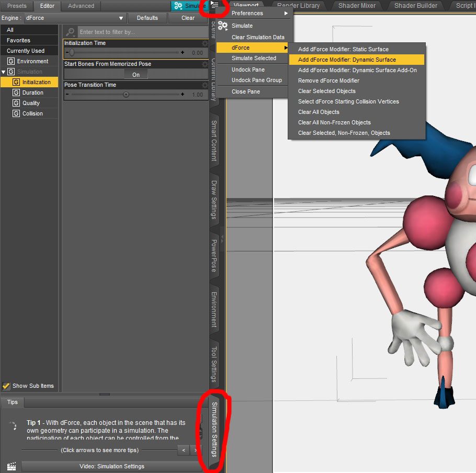Click the Pose Transition Time slider handle
Viewport: 476px width, 473px height.
(126, 95)
